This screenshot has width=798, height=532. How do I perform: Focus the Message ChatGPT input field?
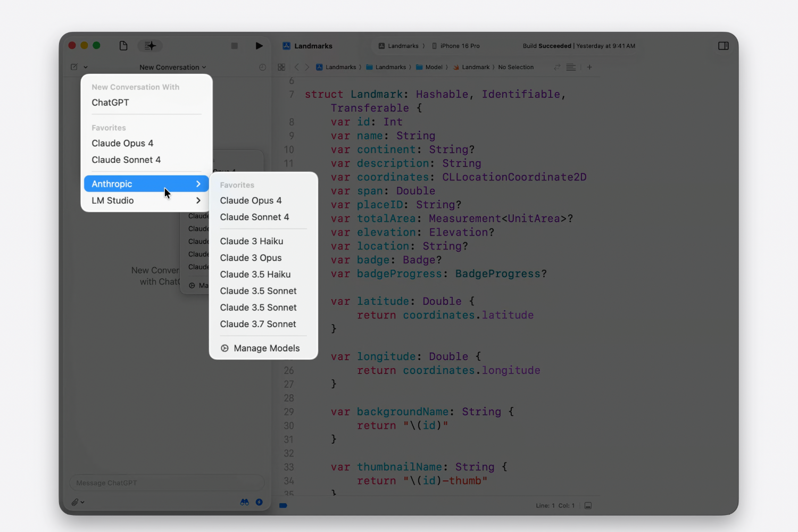(x=167, y=483)
